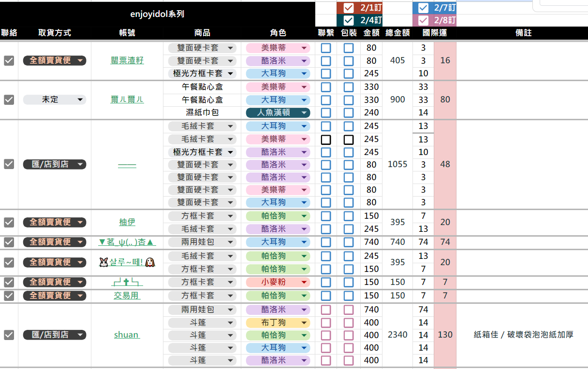Select the 總金額 column header
Image resolution: width=588 pixels, height=369 pixels.
coord(397,33)
